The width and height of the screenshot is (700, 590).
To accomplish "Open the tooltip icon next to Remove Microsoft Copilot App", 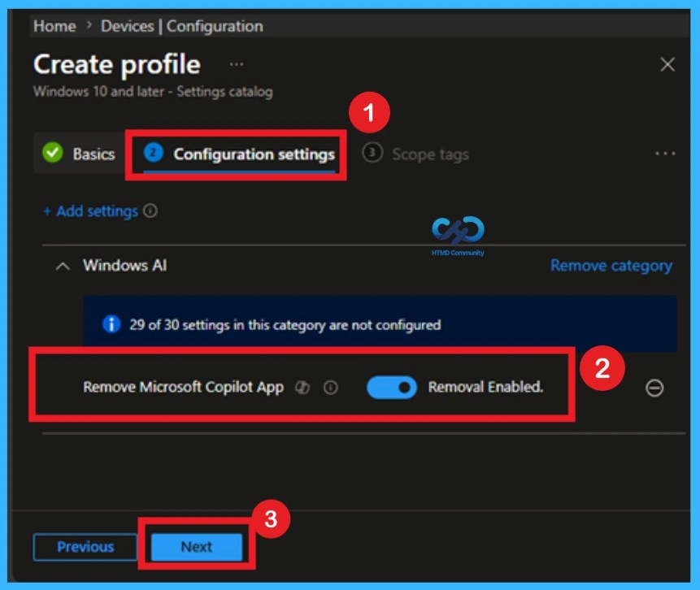I will point(328,386).
